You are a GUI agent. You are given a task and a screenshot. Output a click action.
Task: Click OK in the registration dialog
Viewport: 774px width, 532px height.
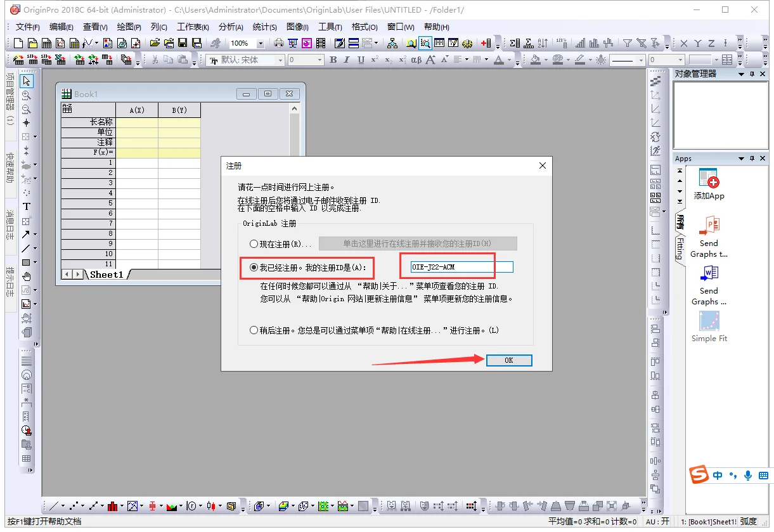(x=508, y=360)
